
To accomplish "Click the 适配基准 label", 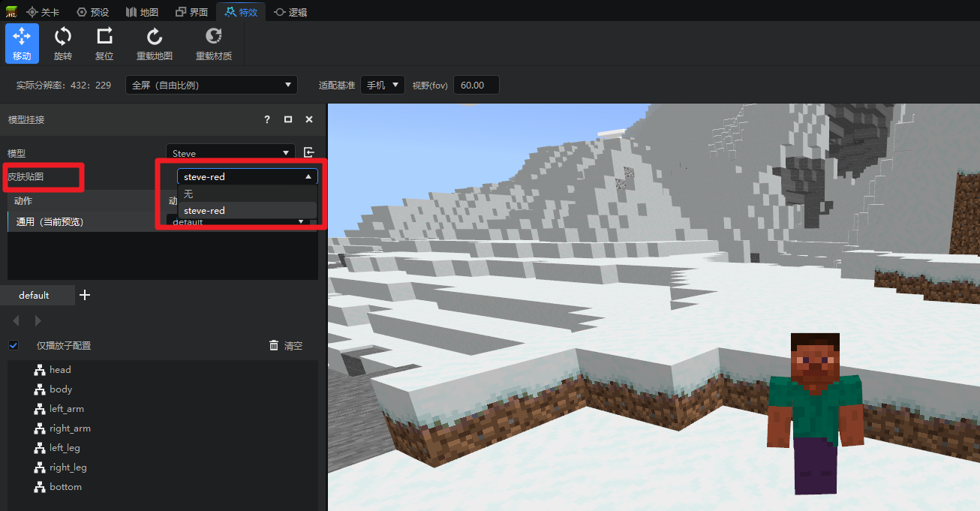I will (337, 86).
